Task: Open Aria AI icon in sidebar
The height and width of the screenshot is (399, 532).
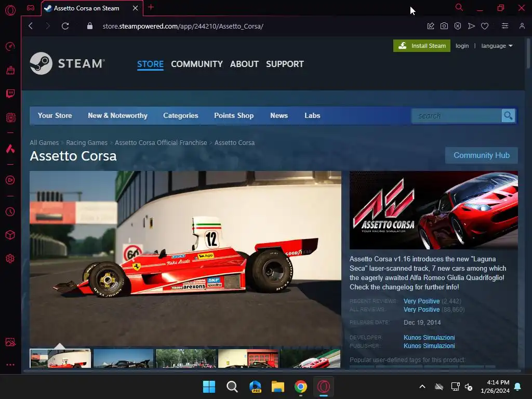Action: [x=10, y=149]
